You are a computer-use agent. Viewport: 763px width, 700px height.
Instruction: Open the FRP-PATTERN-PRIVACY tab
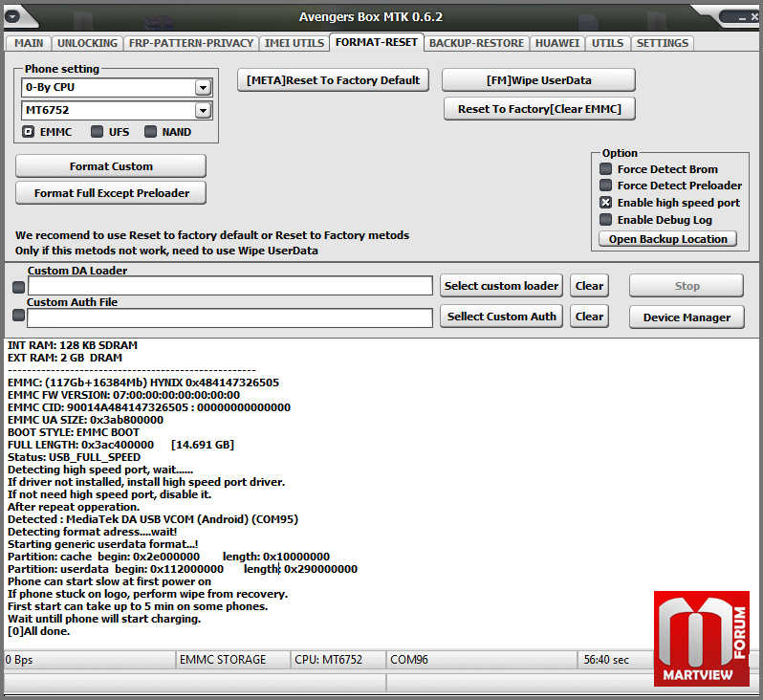click(x=191, y=43)
